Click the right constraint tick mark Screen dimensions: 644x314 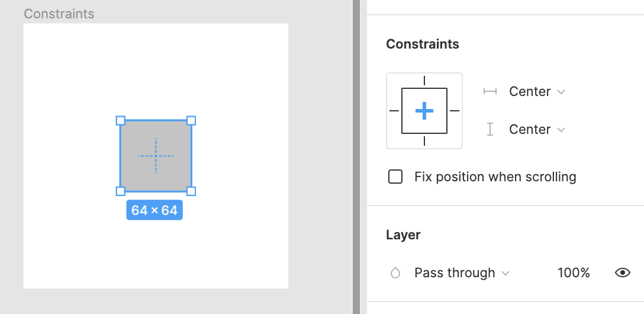(x=454, y=111)
